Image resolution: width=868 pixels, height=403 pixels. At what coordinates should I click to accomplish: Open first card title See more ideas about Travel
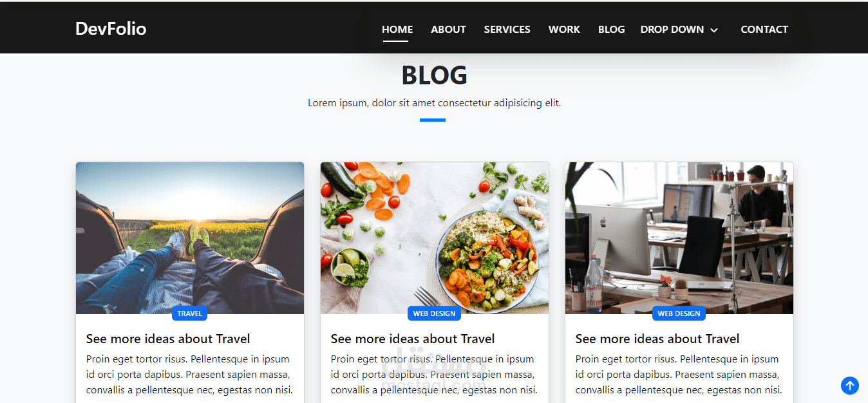[168, 339]
